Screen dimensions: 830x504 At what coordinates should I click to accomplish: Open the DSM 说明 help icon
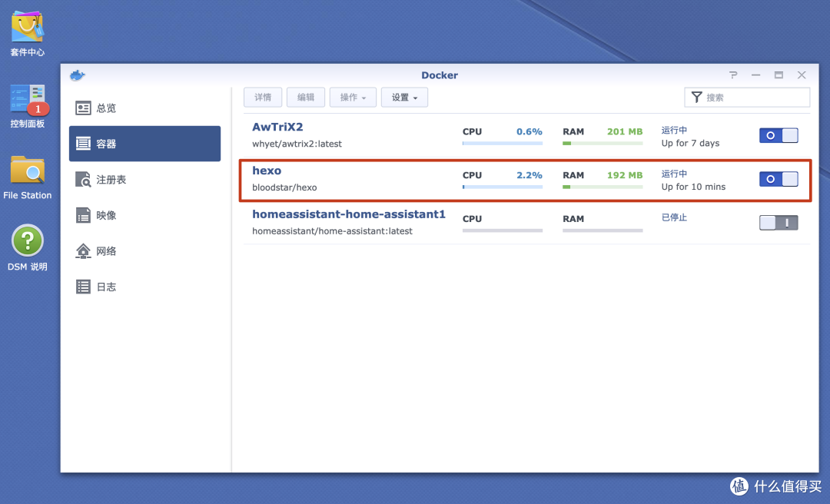point(27,241)
